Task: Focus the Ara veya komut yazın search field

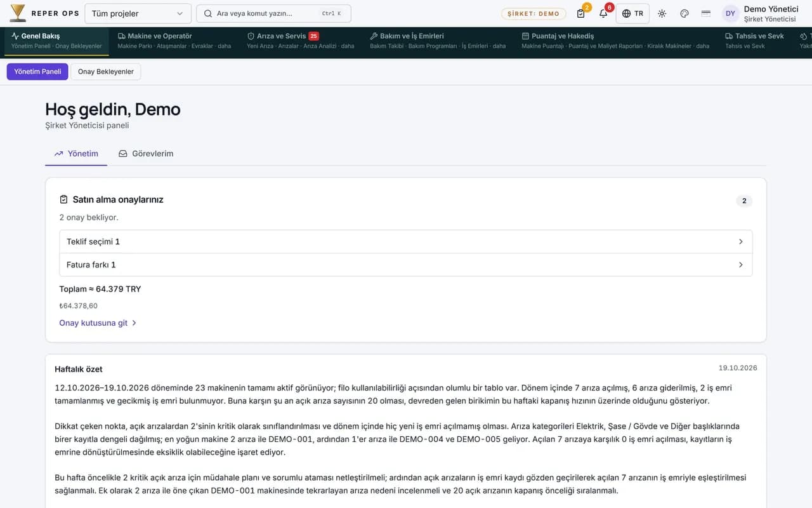Action: tap(273, 13)
